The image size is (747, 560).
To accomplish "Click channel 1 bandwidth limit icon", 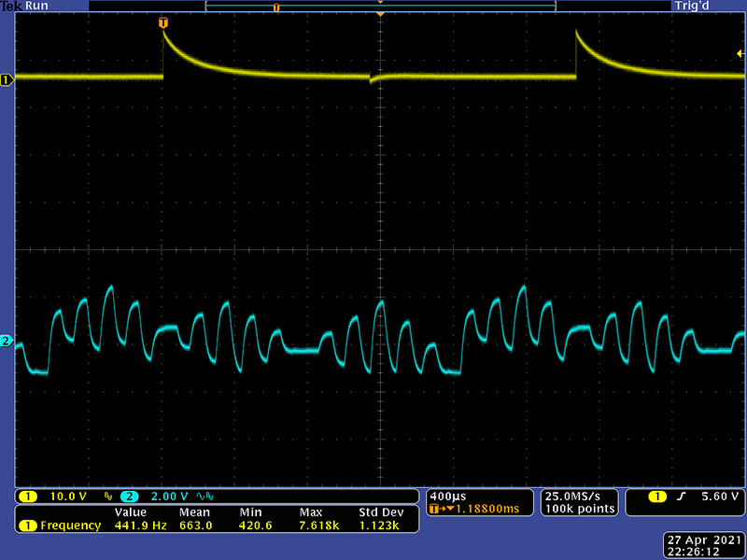I will [108, 496].
